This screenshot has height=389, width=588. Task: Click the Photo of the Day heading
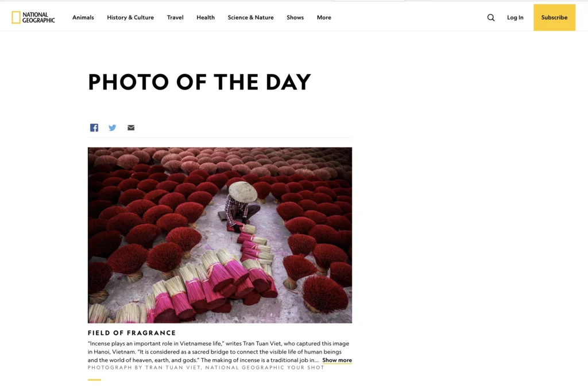point(199,82)
